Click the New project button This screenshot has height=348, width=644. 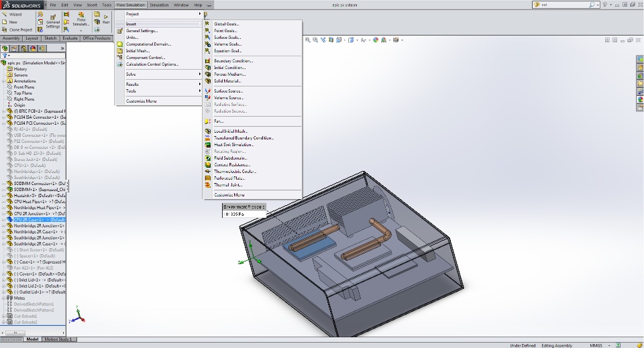10,22
